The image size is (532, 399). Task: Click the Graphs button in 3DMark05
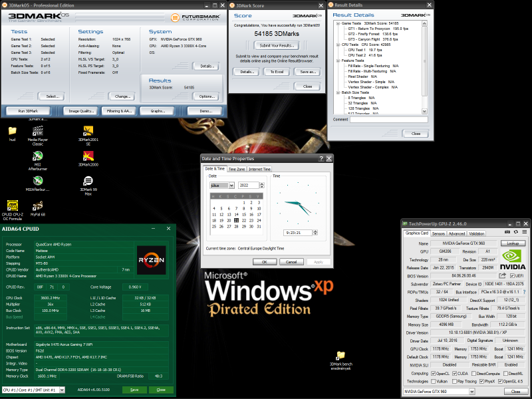157,111
